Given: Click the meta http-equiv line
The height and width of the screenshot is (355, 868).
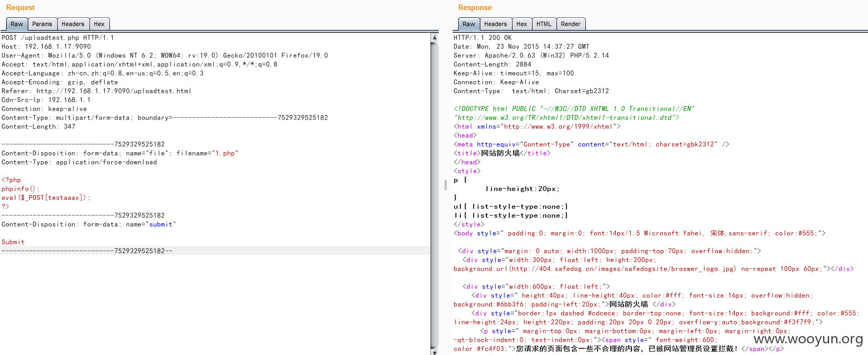Looking at the screenshot, I should (x=591, y=144).
